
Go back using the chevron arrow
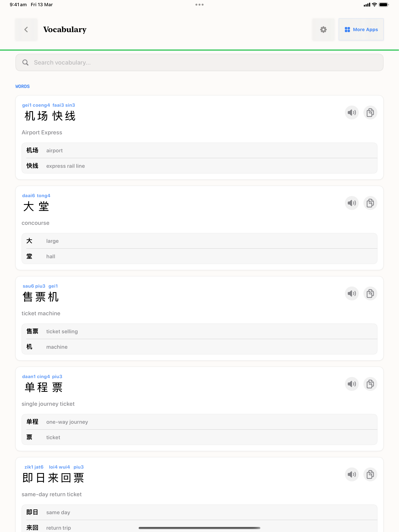tap(26, 30)
